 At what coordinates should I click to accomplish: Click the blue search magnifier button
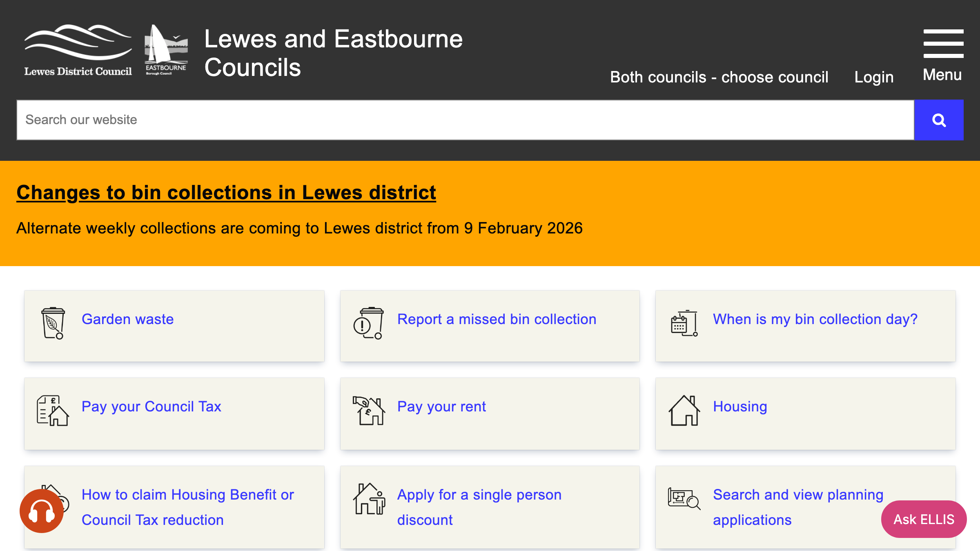pyautogui.click(x=938, y=120)
